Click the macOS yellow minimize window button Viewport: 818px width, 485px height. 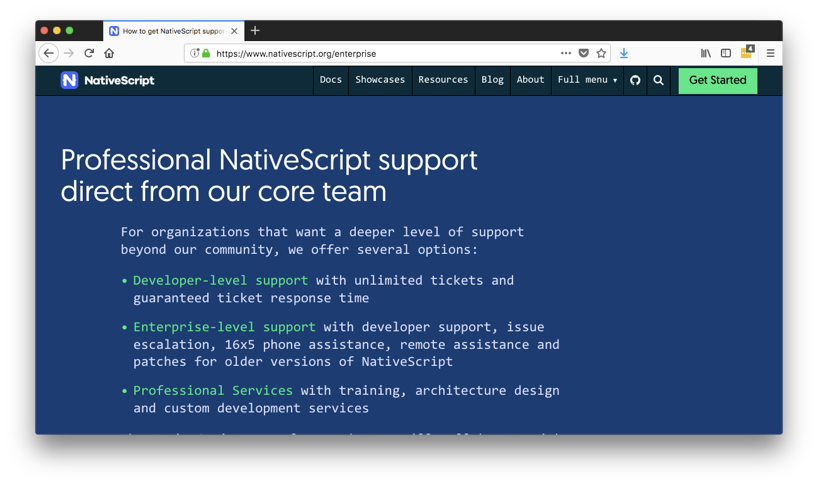click(x=57, y=31)
